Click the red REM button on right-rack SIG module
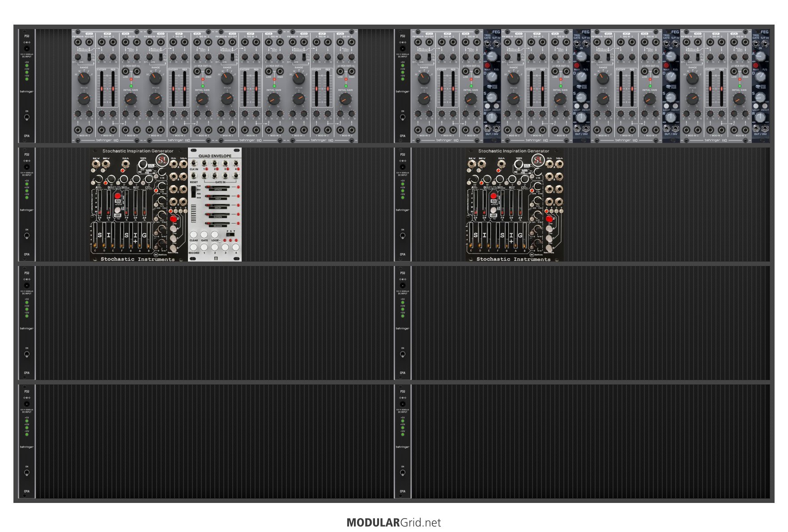The width and height of the screenshot is (788, 532). pos(493,196)
